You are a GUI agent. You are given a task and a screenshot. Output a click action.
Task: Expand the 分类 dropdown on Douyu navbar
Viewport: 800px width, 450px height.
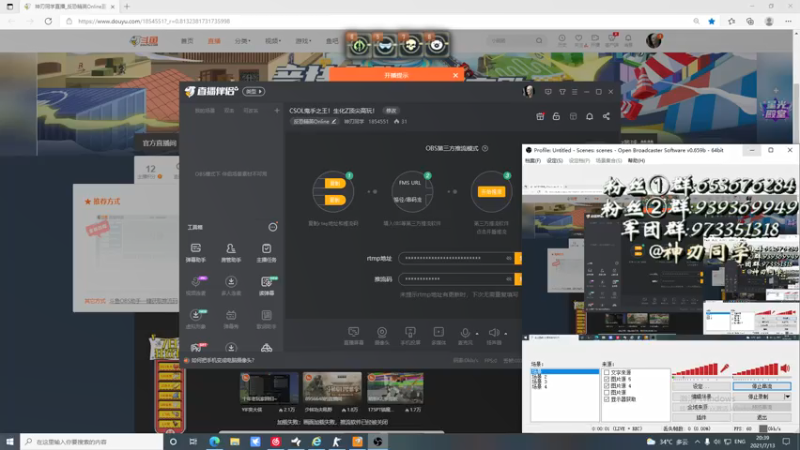pos(242,41)
